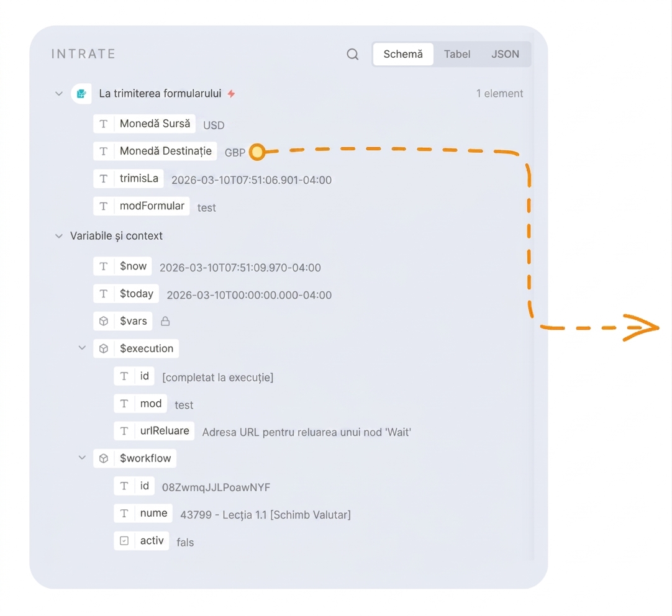This screenshot has height=616, width=672.
Task: Switch to the Tabel view tab
Action: click(x=457, y=54)
